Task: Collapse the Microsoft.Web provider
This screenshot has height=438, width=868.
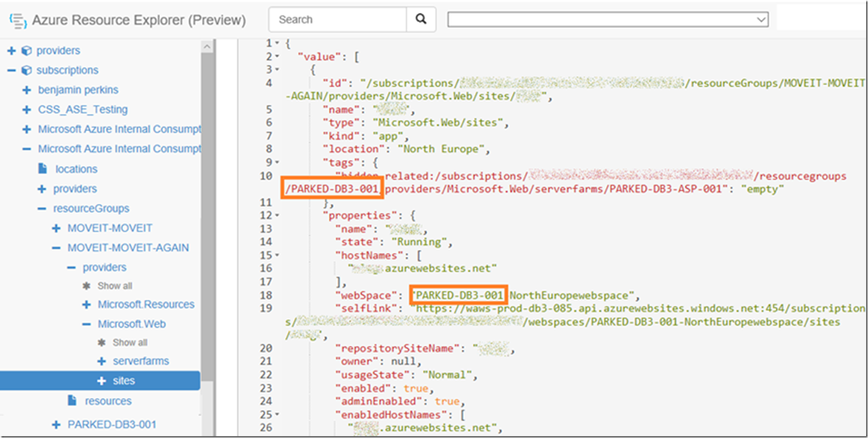Action: coord(86,324)
